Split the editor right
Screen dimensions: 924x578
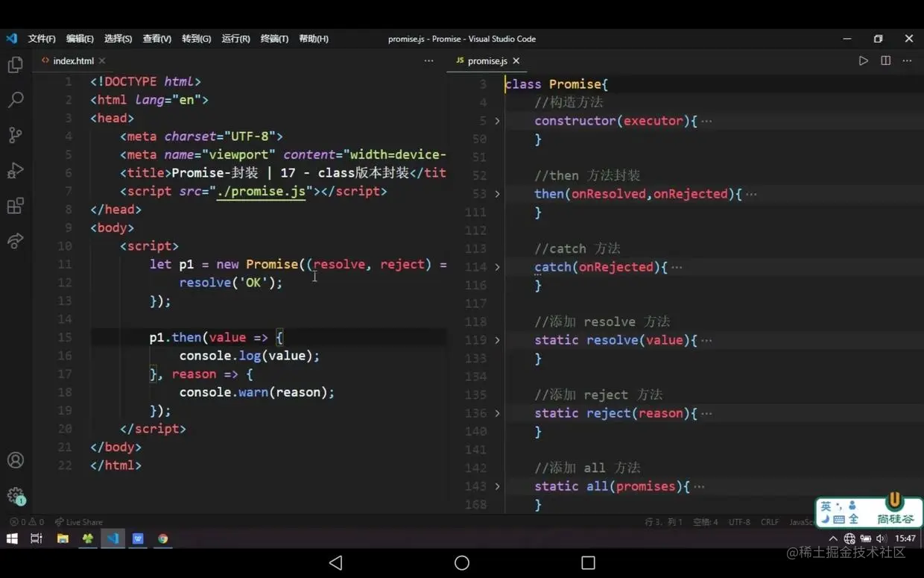point(885,60)
